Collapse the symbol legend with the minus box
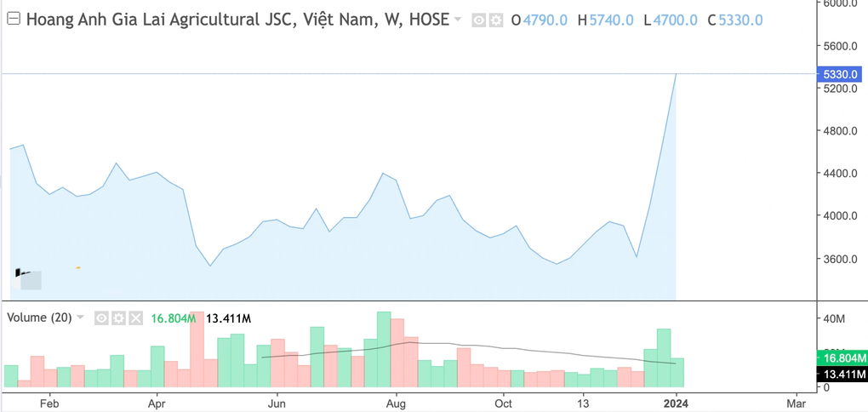868x412 pixels. (x=14, y=20)
